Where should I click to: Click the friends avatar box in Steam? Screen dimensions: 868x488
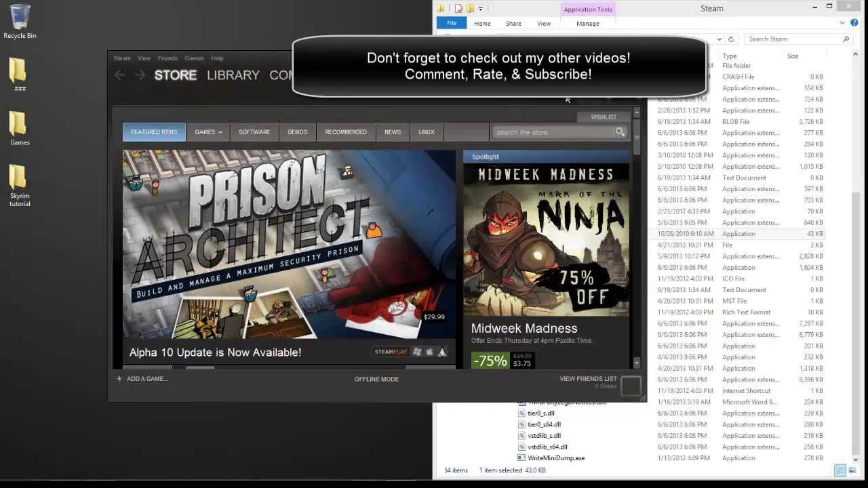pyautogui.click(x=631, y=385)
